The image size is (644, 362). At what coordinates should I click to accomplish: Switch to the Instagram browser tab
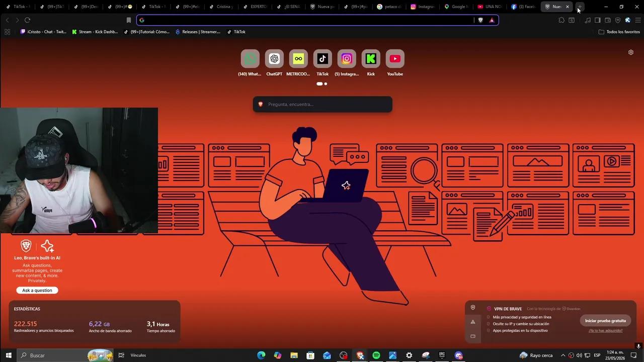[x=423, y=7]
